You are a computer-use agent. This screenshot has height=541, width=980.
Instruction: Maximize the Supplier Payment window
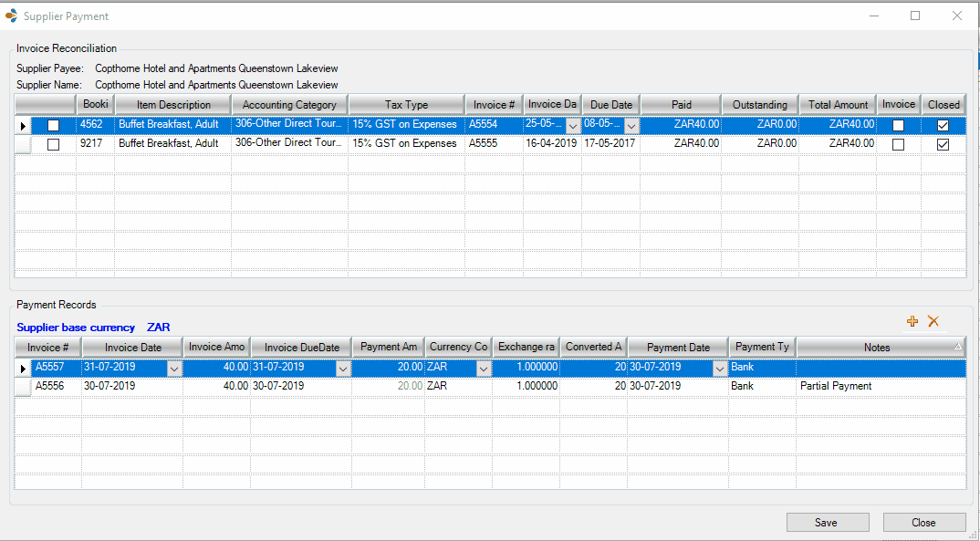tap(915, 16)
